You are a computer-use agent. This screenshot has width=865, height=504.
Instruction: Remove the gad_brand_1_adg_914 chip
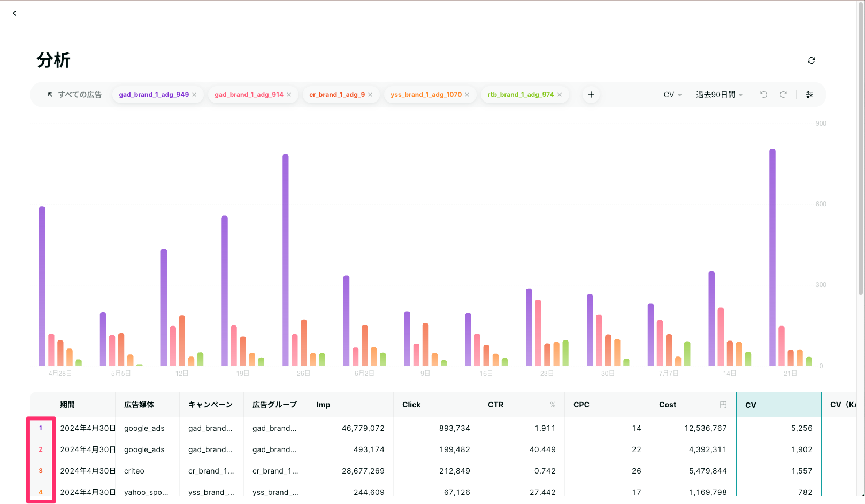click(x=289, y=95)
